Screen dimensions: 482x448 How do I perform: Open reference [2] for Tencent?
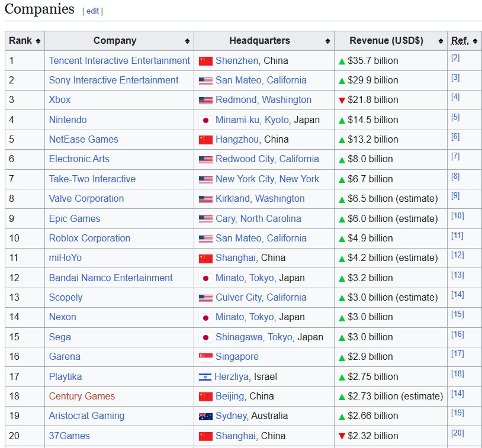pyautogui.click(x=455, y=58)
